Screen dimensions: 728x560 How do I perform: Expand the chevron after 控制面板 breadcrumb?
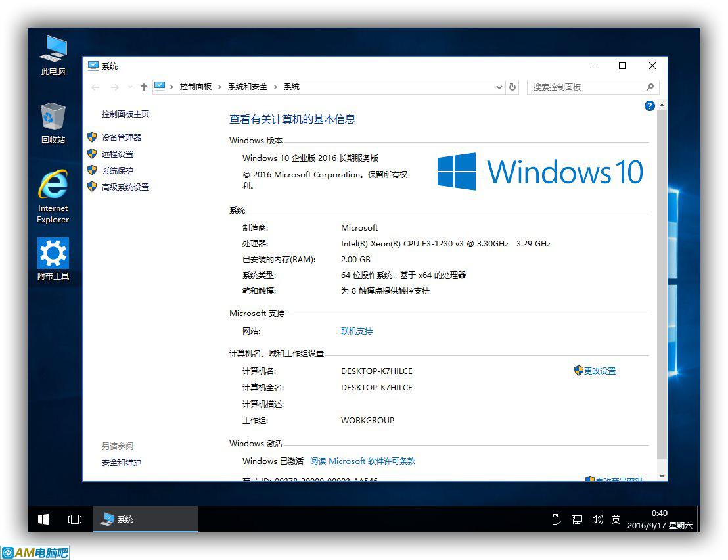pyautogui.click(x=219, y=87)
